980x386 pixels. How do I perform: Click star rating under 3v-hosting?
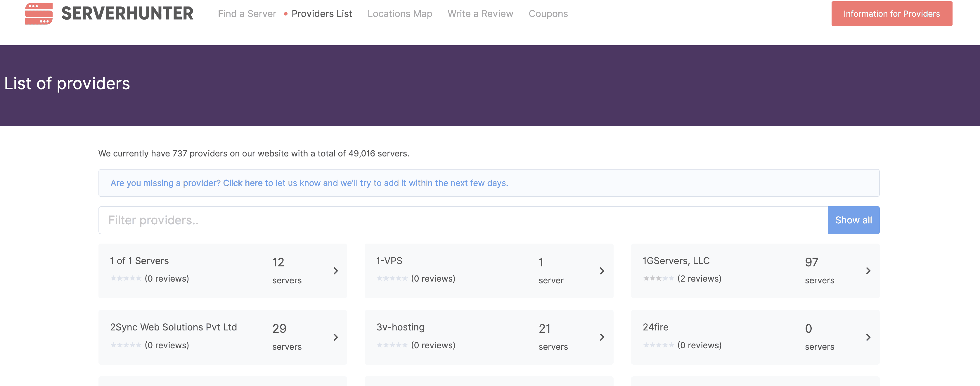pyautogui.click(x=392, y=345)
